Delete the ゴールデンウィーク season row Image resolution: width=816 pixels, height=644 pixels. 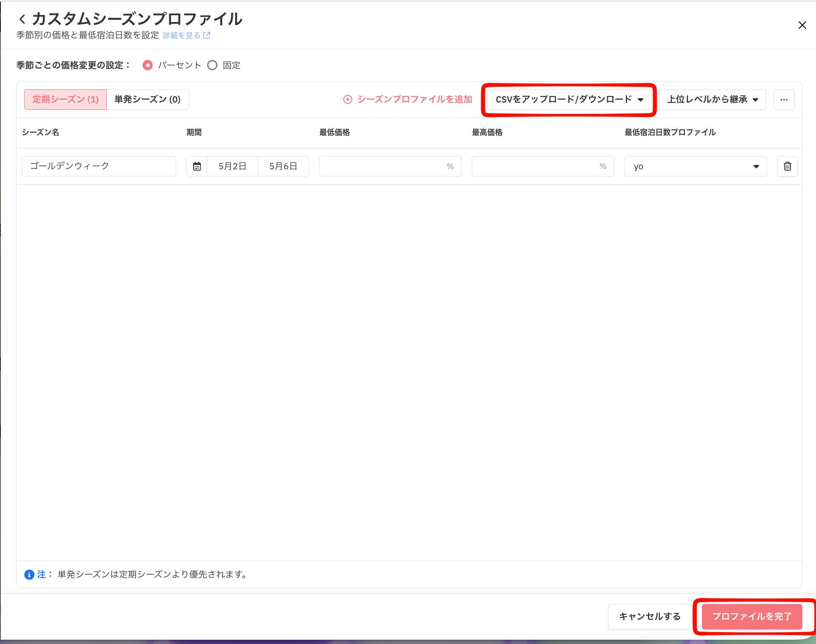tap(787, 166)
